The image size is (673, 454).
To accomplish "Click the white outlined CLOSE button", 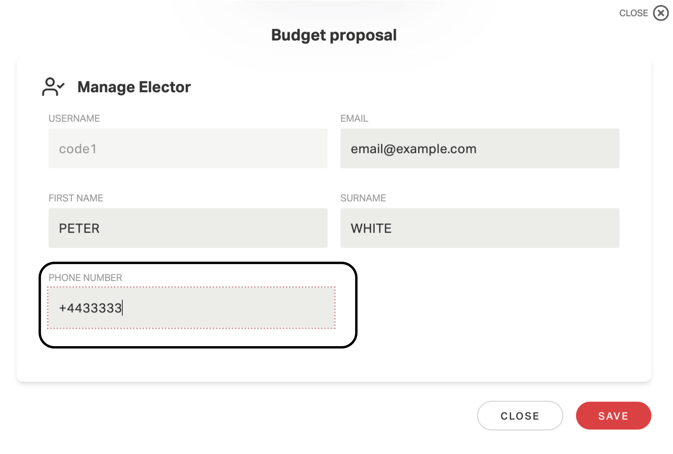I will pos(520,415).
